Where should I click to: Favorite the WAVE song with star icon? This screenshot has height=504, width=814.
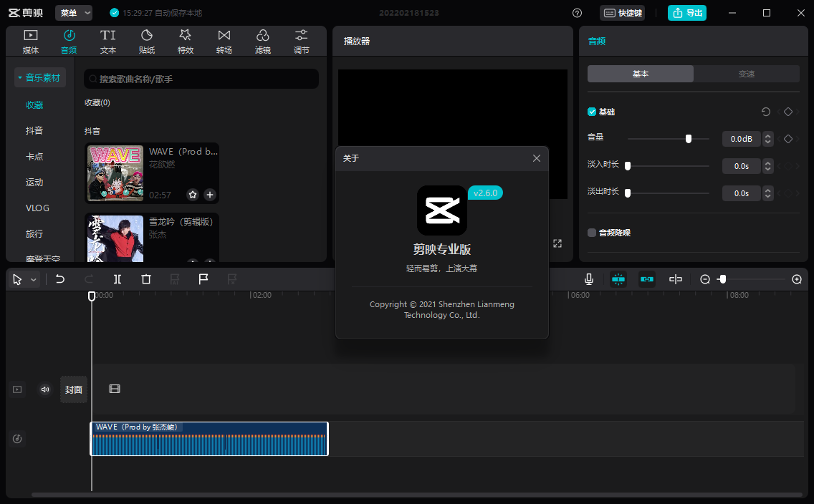[193, 195]
